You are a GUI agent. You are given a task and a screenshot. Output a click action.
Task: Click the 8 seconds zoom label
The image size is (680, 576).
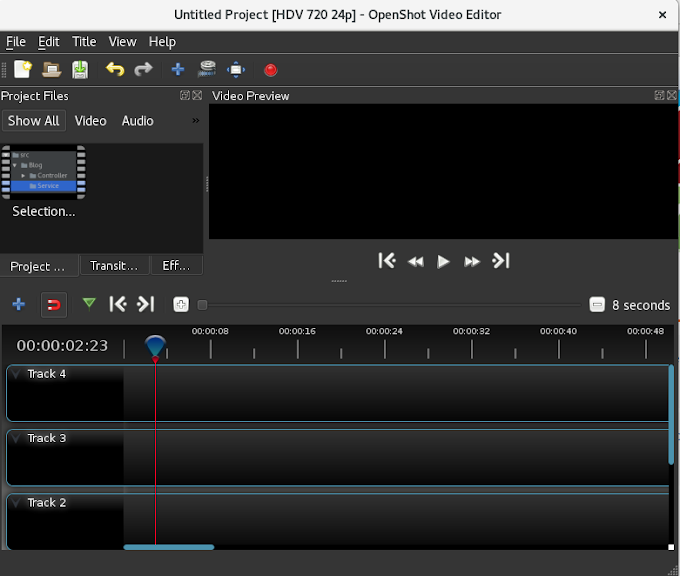(x=641, y=305)
